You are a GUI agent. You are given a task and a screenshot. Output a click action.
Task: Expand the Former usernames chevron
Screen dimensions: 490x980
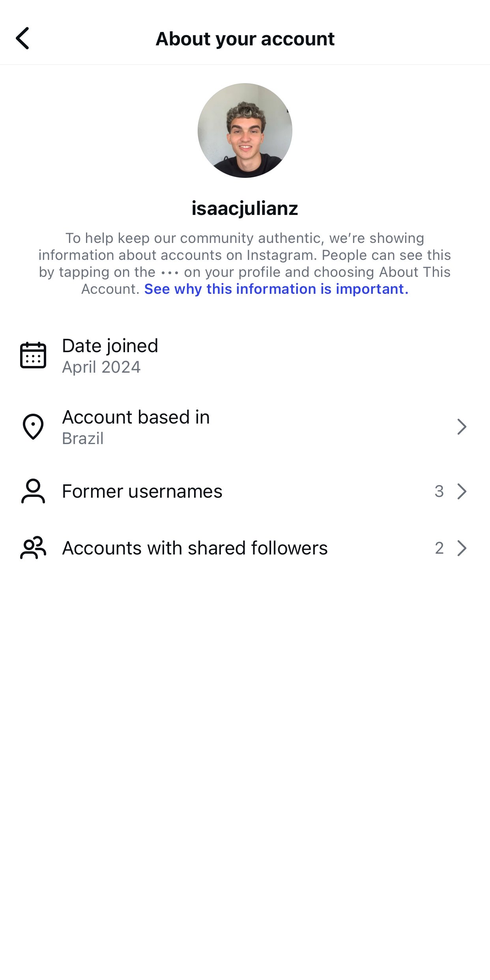[x=462, y=491]
